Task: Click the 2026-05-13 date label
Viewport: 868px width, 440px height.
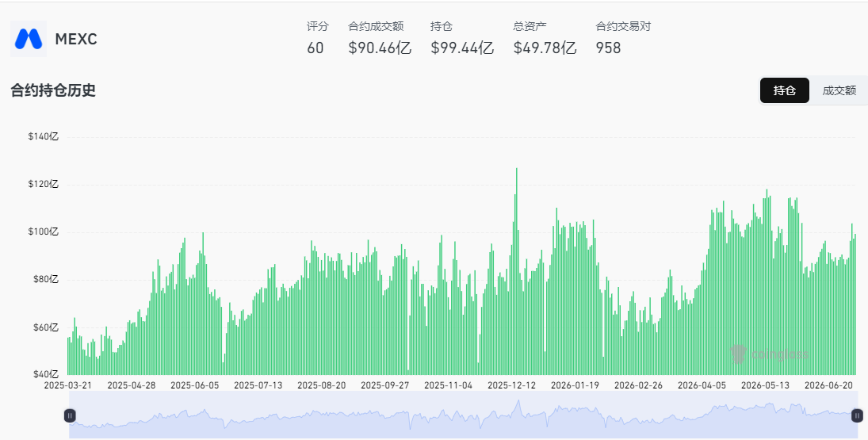Action: click(765, 385)
